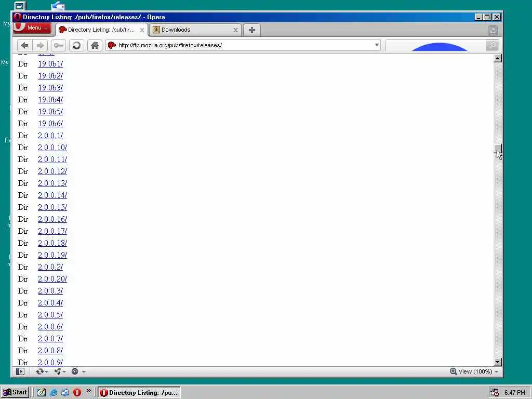Reload the directory listing page
Image resolution: width=532 pixels, height=399 pixels.
coord(77,45)
